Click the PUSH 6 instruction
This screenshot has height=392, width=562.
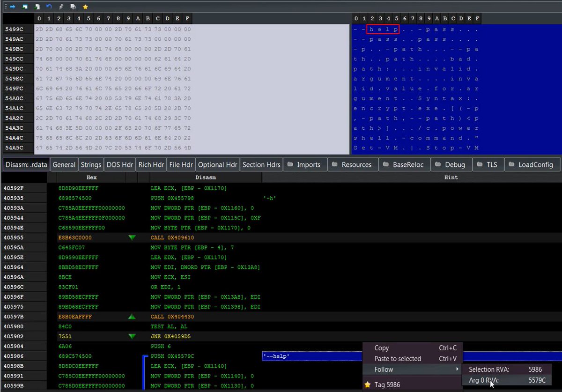tap(162, 346)
